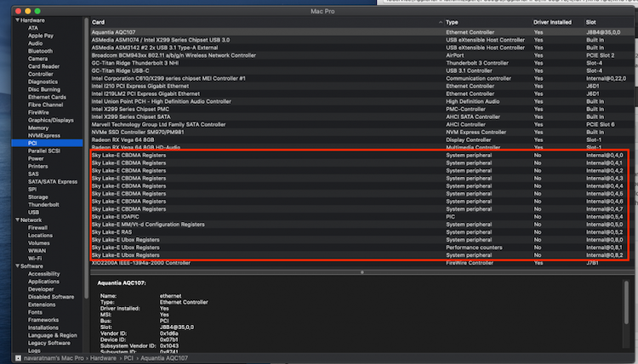Image resolution: width=638 pixels, height=364 pixels.
Task: Select Sky Lake-E RAS row
Action: pos(362,232)
